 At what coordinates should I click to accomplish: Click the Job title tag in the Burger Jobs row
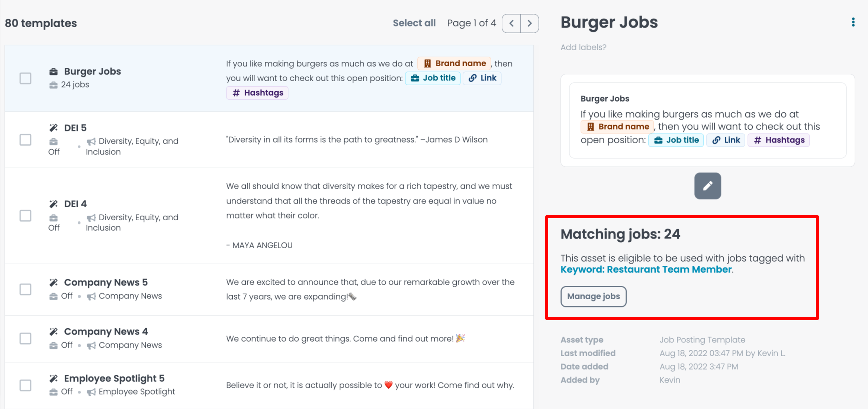(433, 78)
